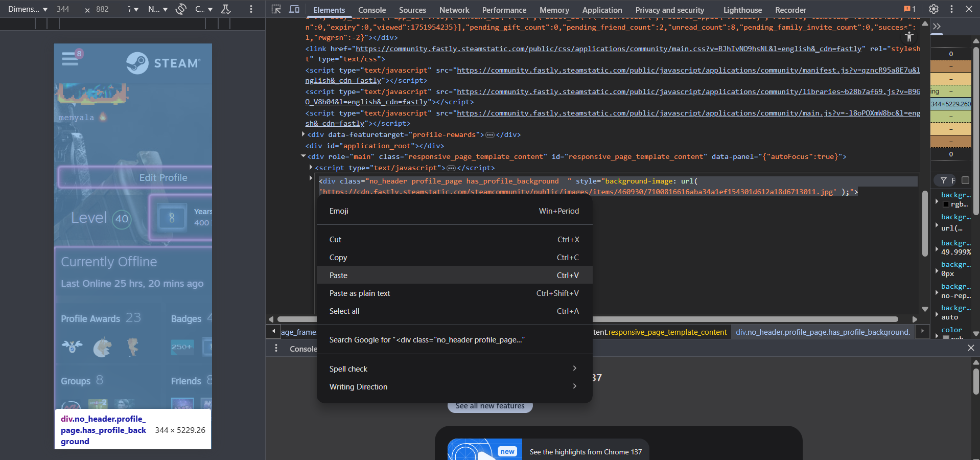Screen dimensions: 980x460
Task: Open DevTools settings gear
Action: click(934, 9)
